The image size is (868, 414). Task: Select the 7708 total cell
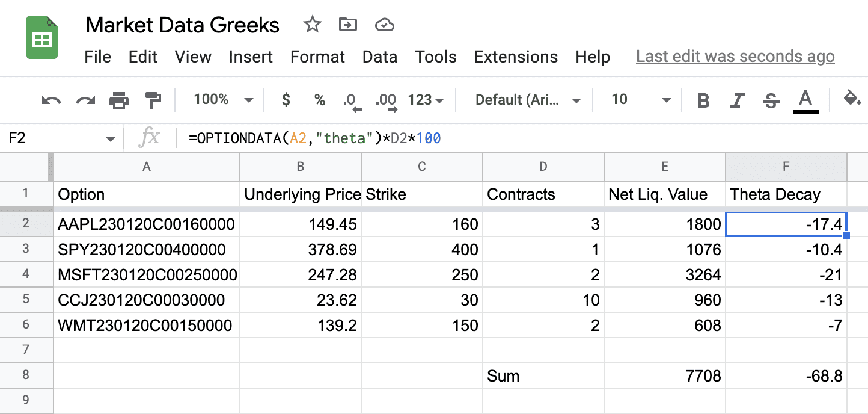665,376
